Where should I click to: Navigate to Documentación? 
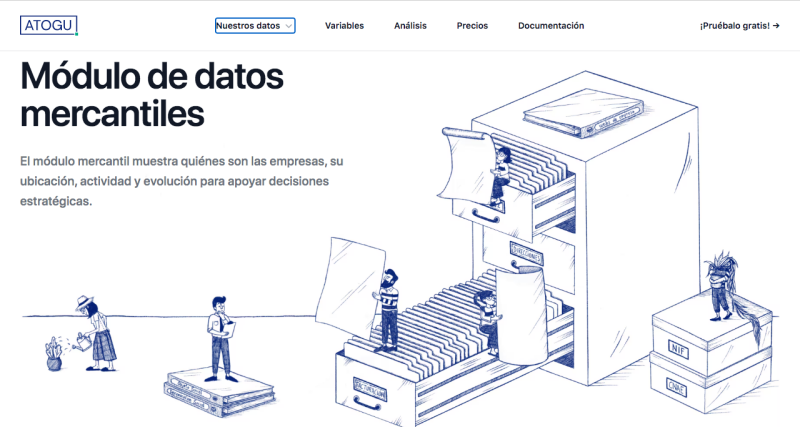coord(550,26)
